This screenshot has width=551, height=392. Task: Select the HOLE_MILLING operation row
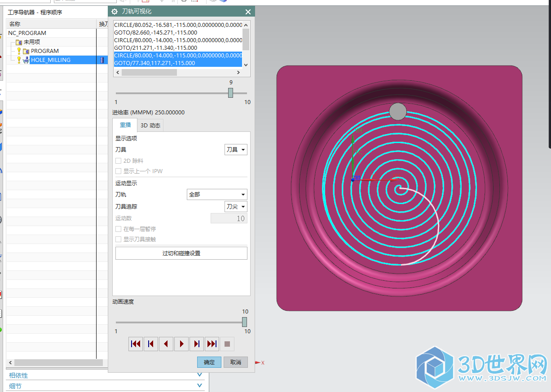click(x=50, y=60)
